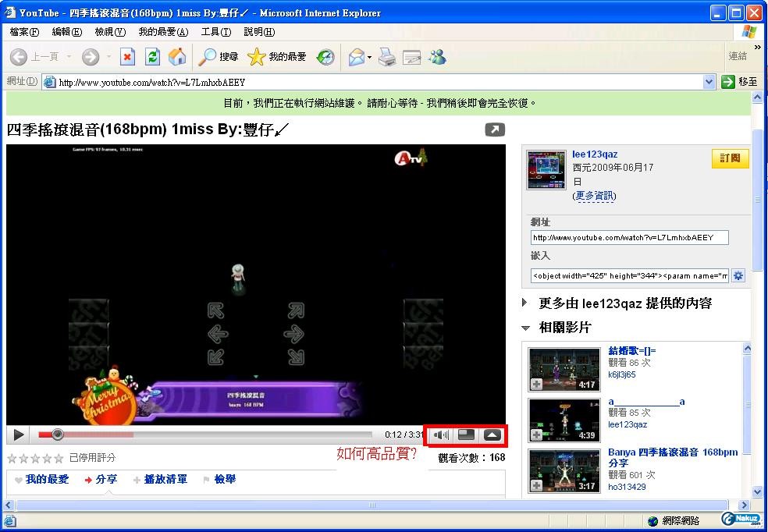Click the IE Forward arrow button
Image resolution: width=768 pixels, height=532 pixels.
point(90,57)
